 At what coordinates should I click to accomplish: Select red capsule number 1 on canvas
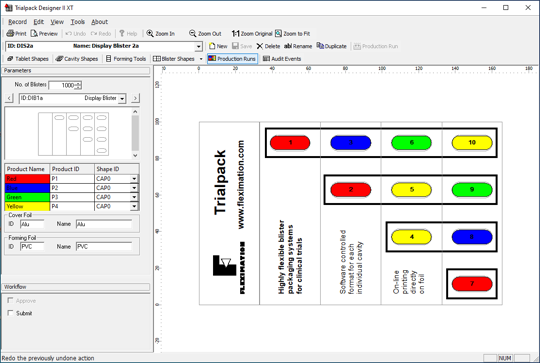tap(290, 143)
